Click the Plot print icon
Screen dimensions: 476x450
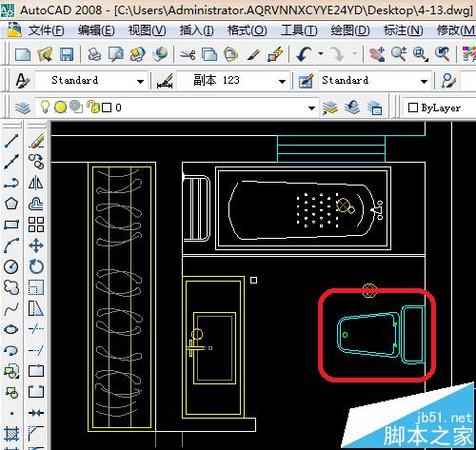click(94, 54)
